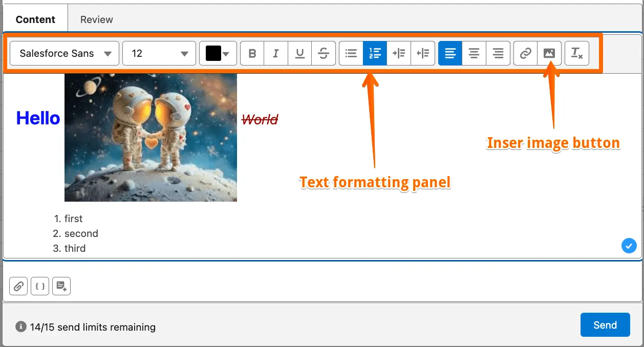Toggle the numbered list button
Screen dimensions: 644x347
[375, 53]
